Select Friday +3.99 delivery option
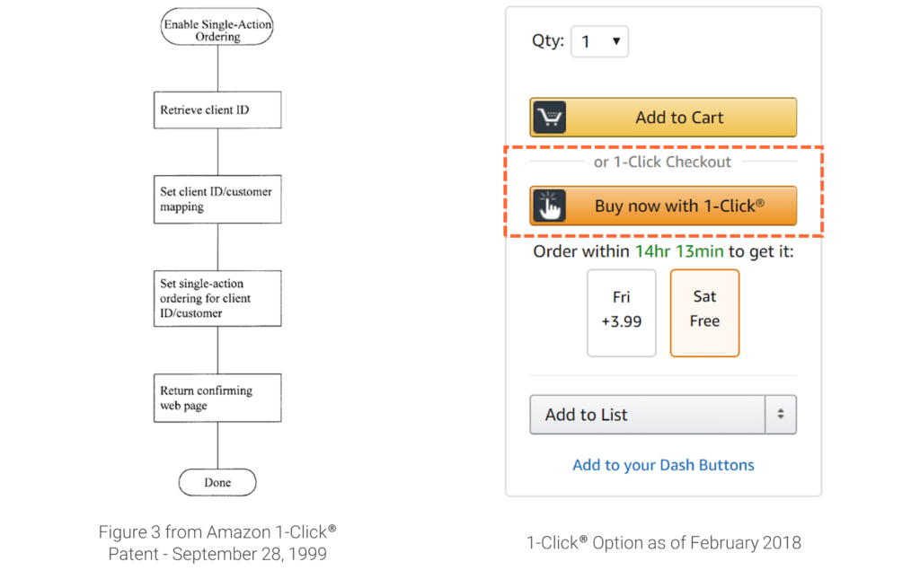The width and height of the screenshot is (920, 588). pos(622,313)
